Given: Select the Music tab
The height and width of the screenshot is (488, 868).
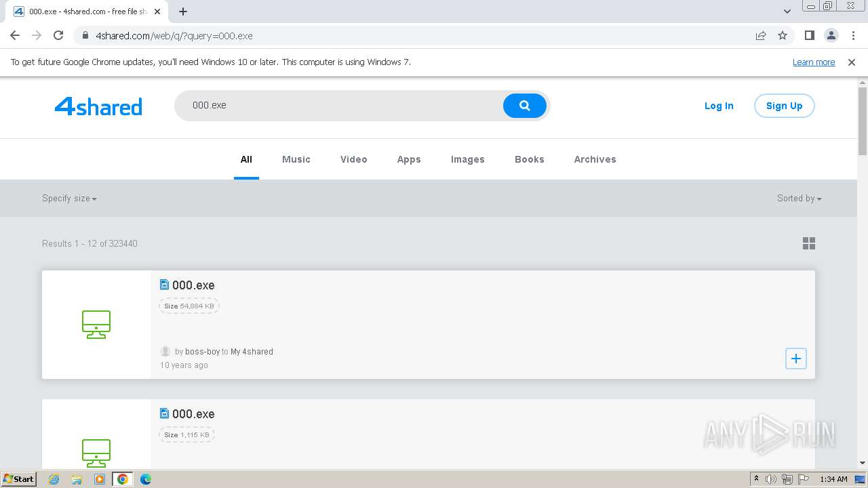Looking at the screenshot, I should [296, 159].
